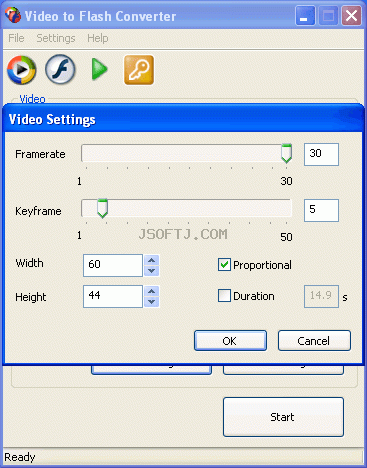Open the Help menu
This screenshot has height=468, width=367.
(x=97, y=38)
